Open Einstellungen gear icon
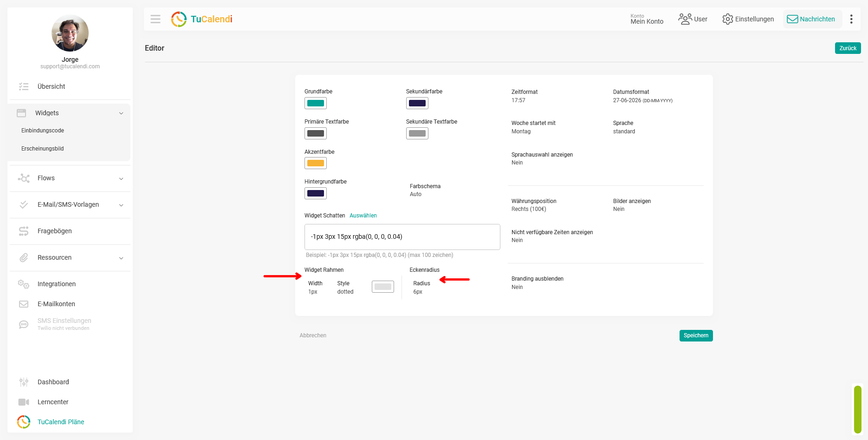868x440 pixels. tap(727, 19)
